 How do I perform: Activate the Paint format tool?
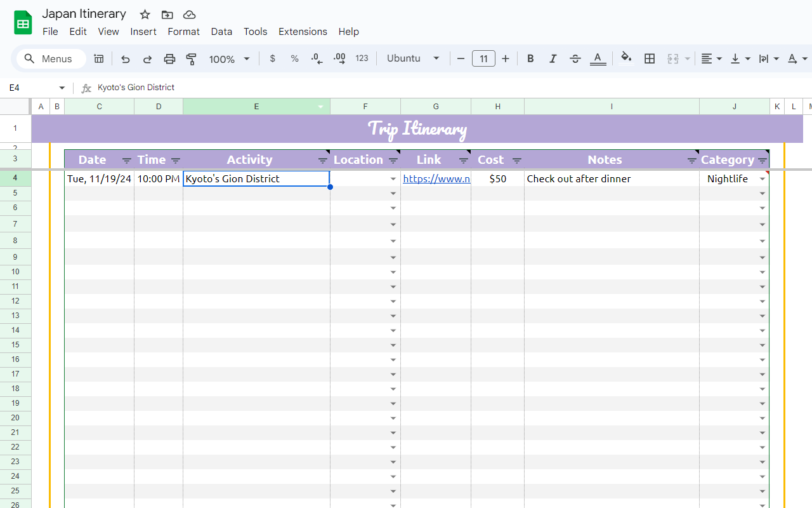click(191, 59)
